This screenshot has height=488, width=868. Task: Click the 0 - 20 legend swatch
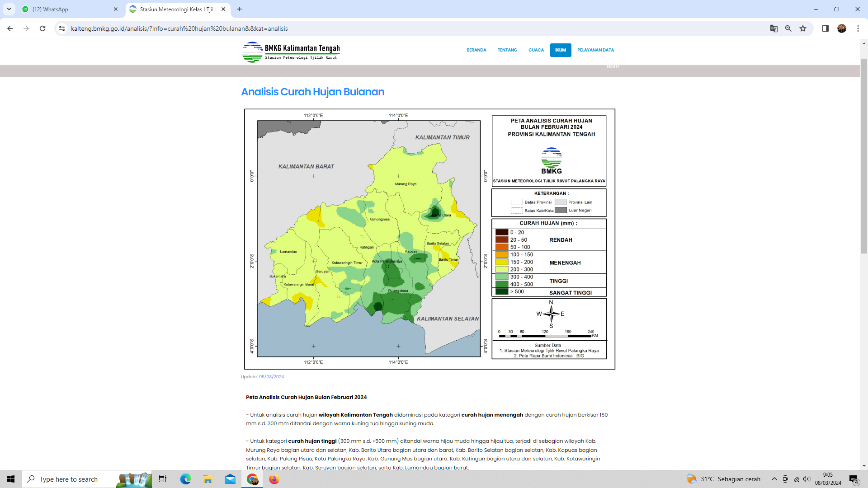pos(502,232)
